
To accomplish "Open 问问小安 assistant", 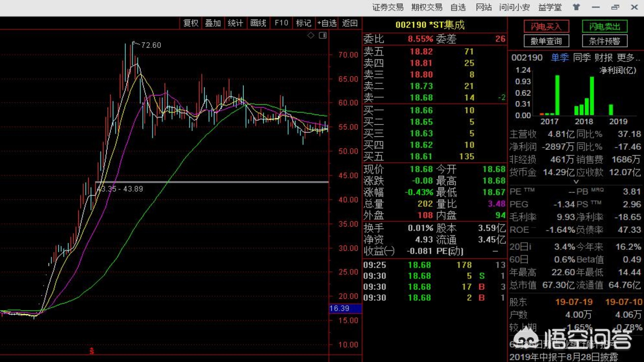I will coord(514,7).
